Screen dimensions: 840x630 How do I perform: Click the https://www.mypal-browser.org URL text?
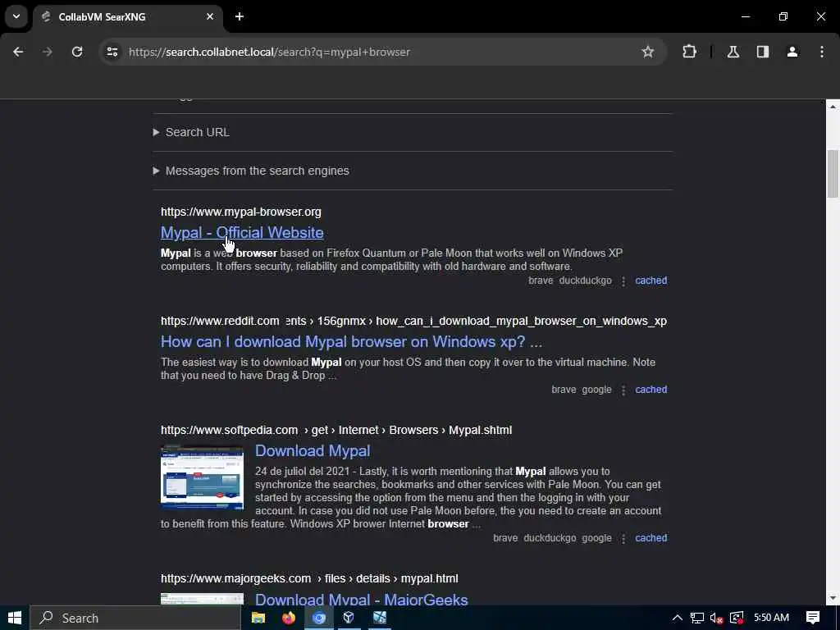click(241, 212)
